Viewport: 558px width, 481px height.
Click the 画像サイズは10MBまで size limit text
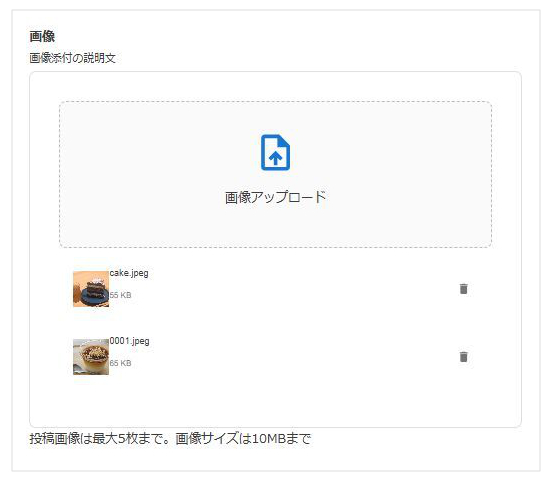click(x=243, y=439)
